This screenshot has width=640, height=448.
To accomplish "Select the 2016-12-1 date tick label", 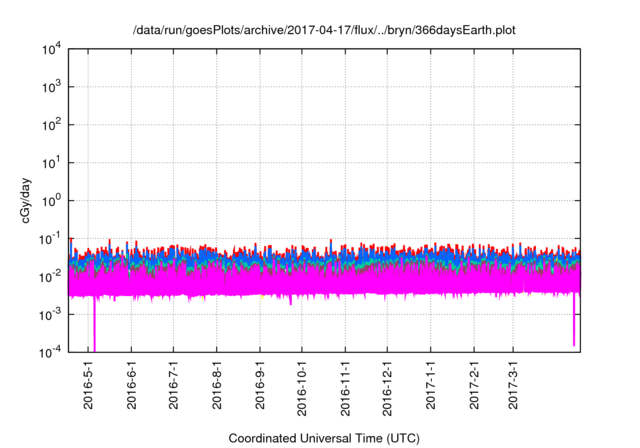I will click(x=387, y=388).
